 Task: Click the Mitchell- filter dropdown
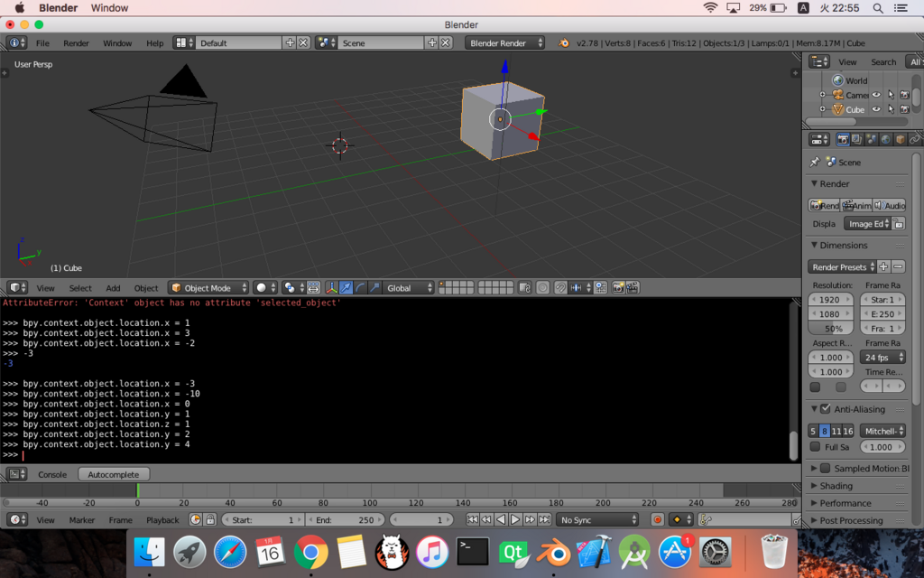coord(882,431)
